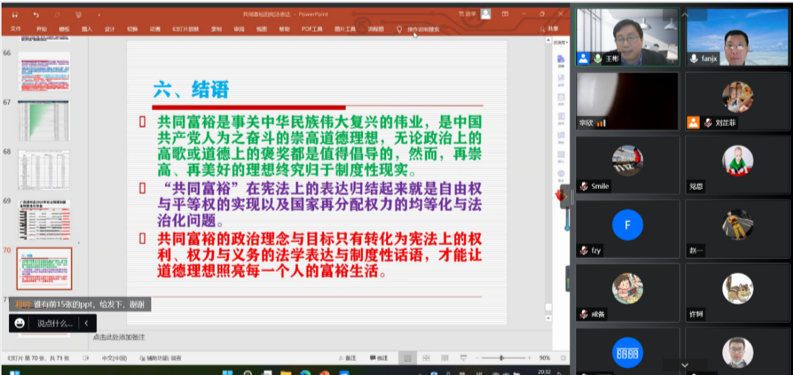
Task: Switch to Normal view in status bar
Action: (x=407, y=358)
